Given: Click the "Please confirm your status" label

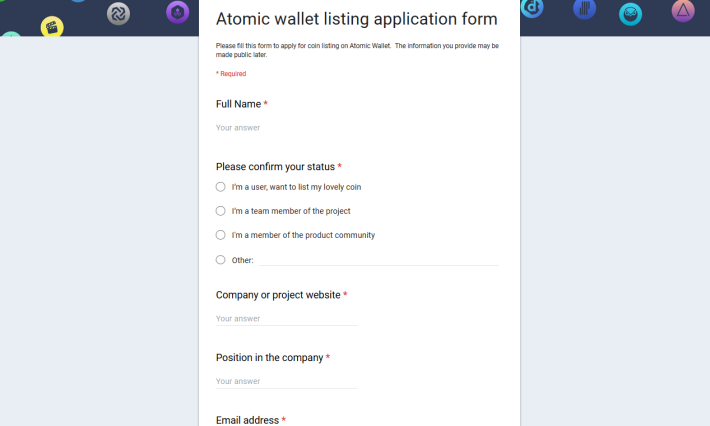Looking at the screenshot, I should pyautogui.click(x=275, y=167).
